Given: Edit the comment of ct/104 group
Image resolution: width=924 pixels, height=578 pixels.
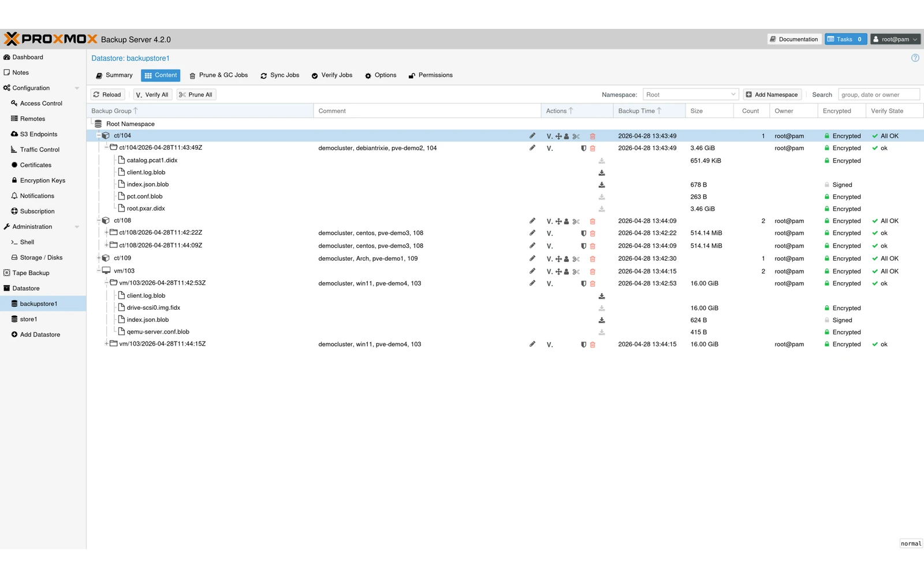Looking at the screenshot, I should (532, 136).
